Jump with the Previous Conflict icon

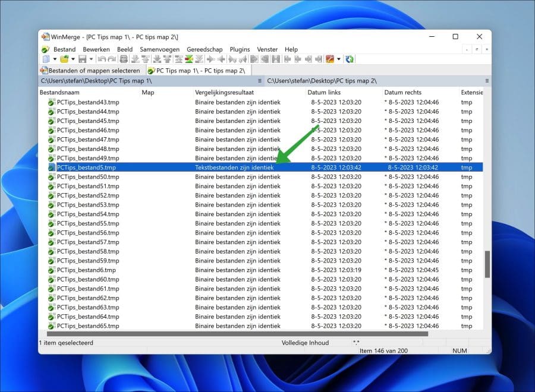click(167, 59)
